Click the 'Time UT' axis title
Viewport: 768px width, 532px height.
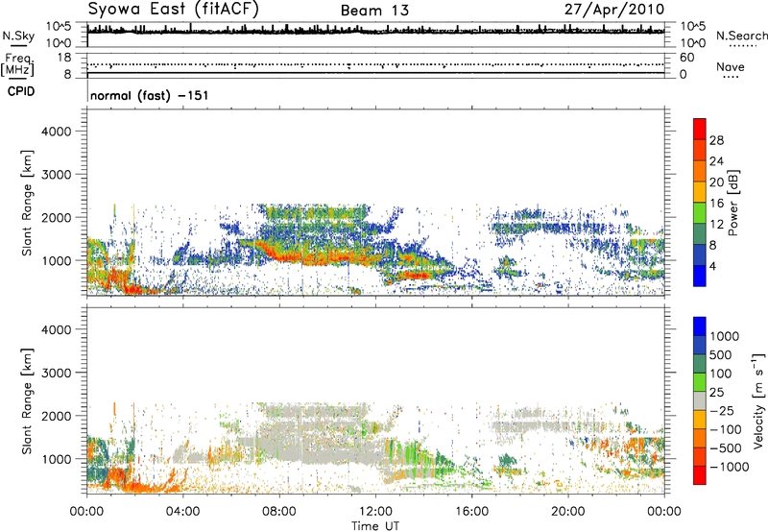[x=375, y=526]
